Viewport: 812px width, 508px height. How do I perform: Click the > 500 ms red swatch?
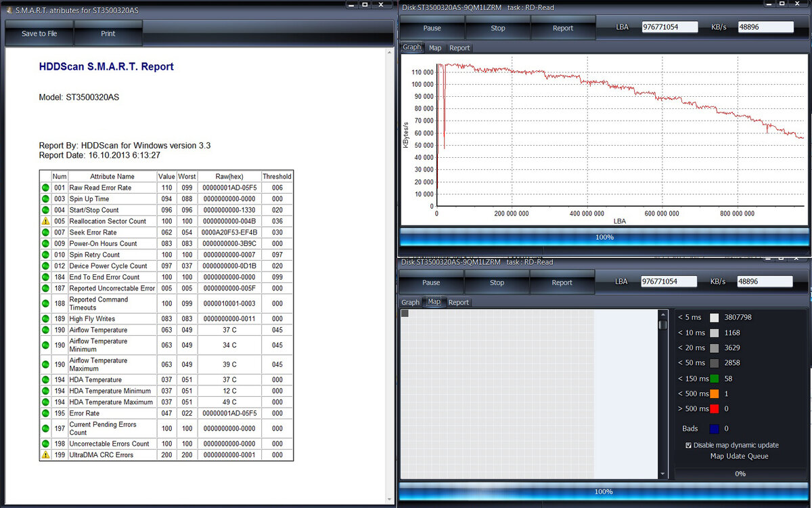(x=714, y=408)
